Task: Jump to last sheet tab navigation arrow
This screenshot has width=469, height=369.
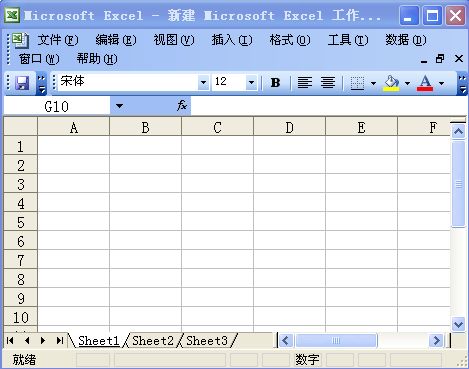Action: click(x=60, y=340)
